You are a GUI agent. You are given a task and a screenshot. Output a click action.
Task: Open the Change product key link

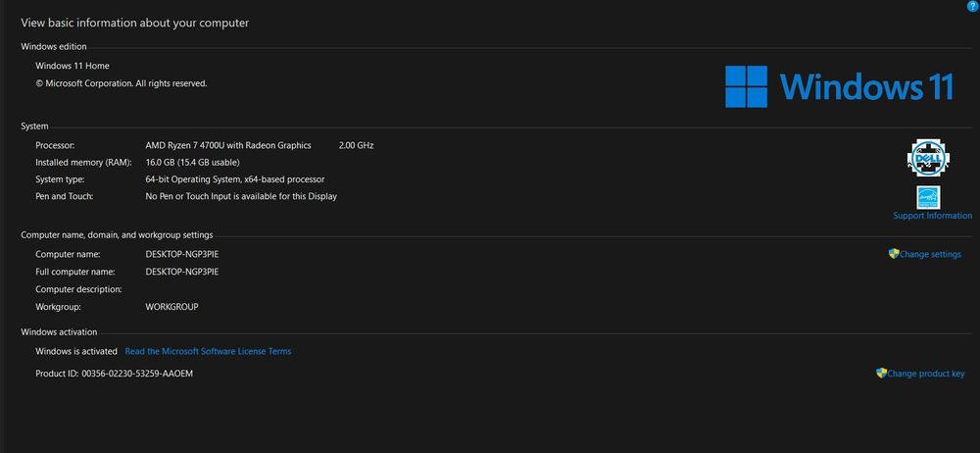(x=926, y=374)
